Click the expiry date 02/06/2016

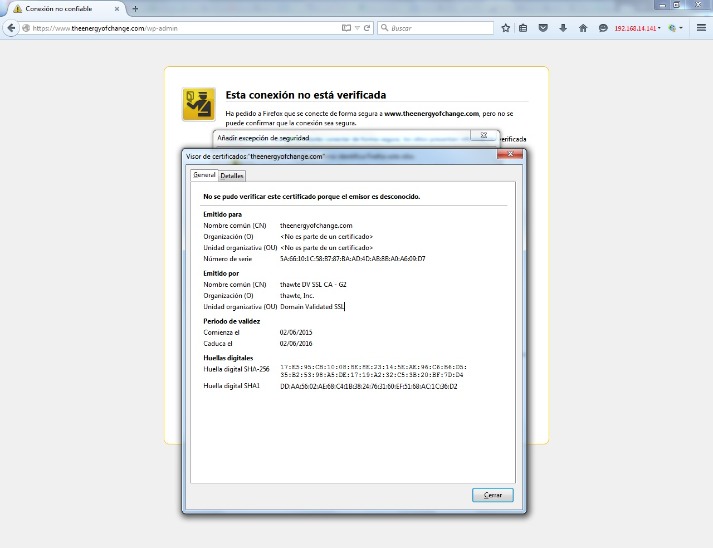click(x=296, y=343)
